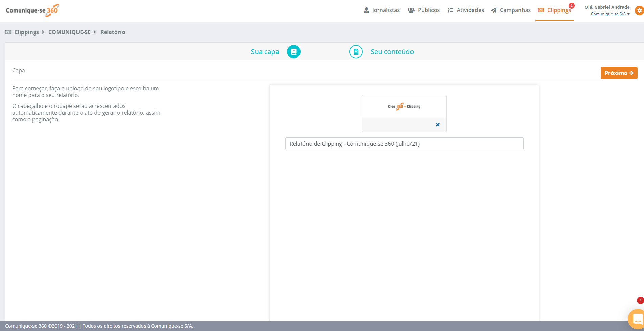This screenshot has width=644, height=331.
Task: Open the COMUNIQUE-SE breadcrumb link
Action: [69, 32]
